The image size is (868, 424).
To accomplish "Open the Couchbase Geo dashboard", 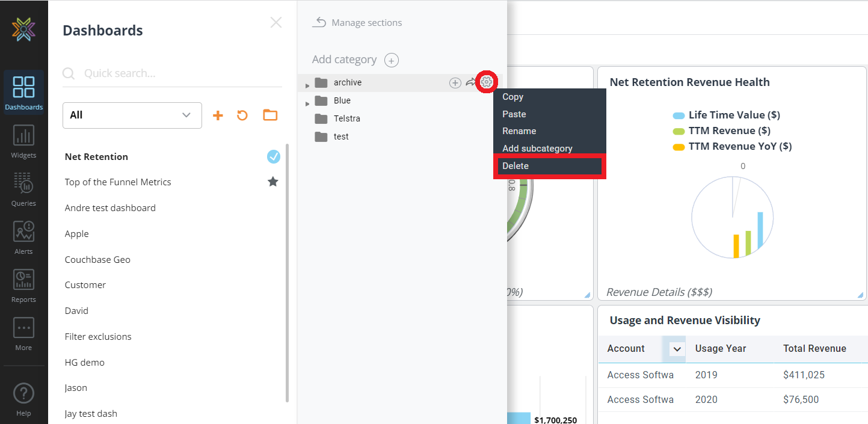I will click(97, 260).
